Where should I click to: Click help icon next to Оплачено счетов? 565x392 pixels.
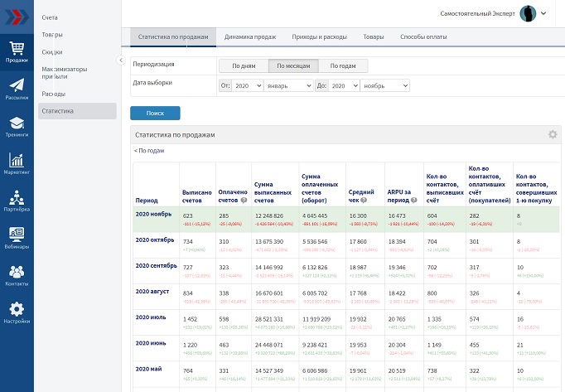(244, 201)
